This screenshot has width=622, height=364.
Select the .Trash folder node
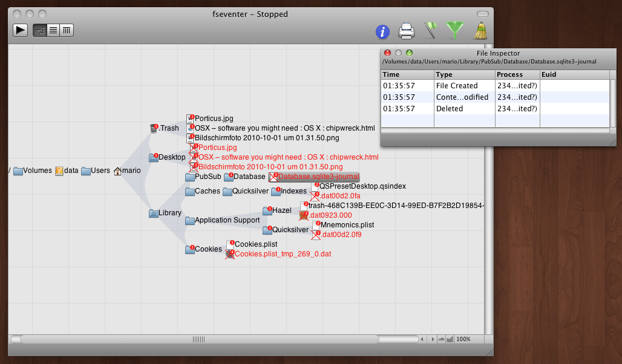click(x=165, y=128)
